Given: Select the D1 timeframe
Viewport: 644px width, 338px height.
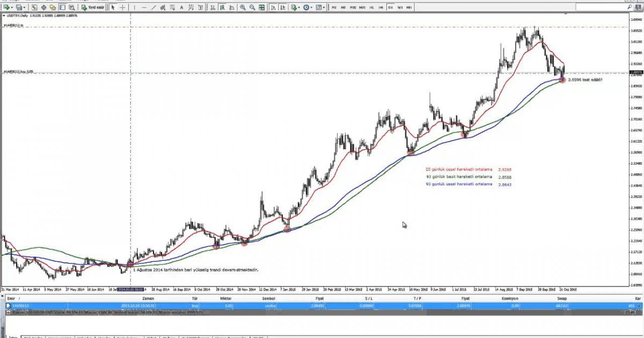Looking at the screenshot, I should coord(390,8).
